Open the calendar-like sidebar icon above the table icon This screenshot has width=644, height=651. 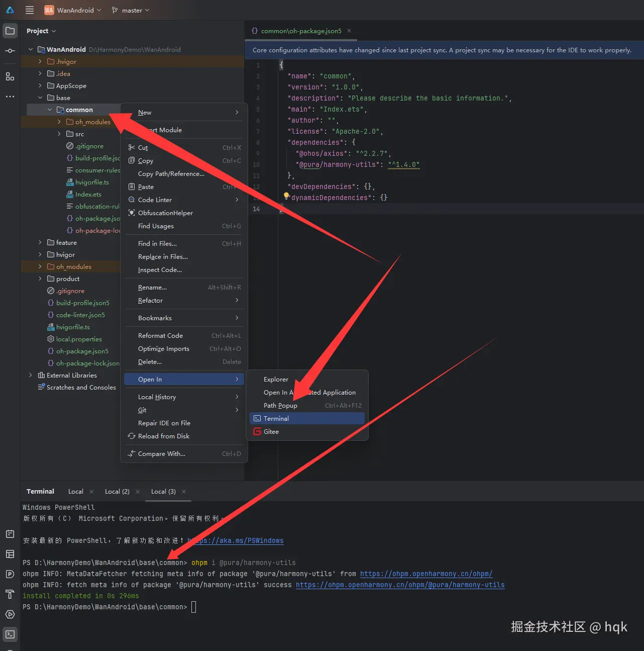click(x=10, y=534)
